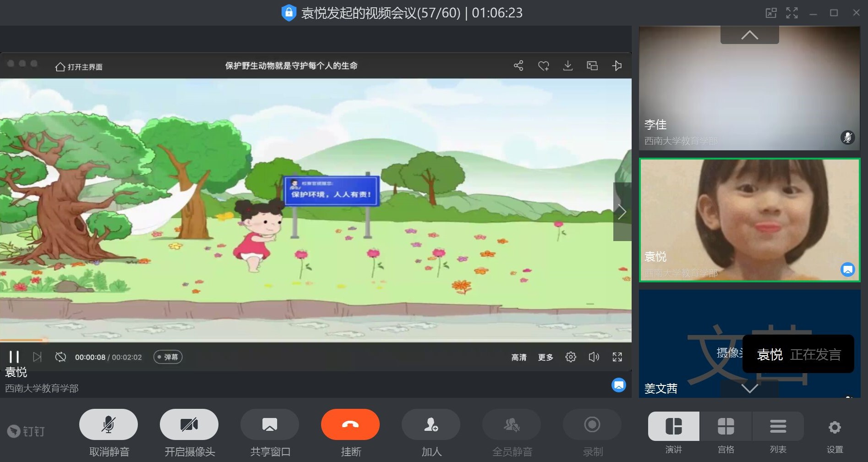The image size is (868, 462).
Task: Start recording with the 录制 icon
Action: 592,424
